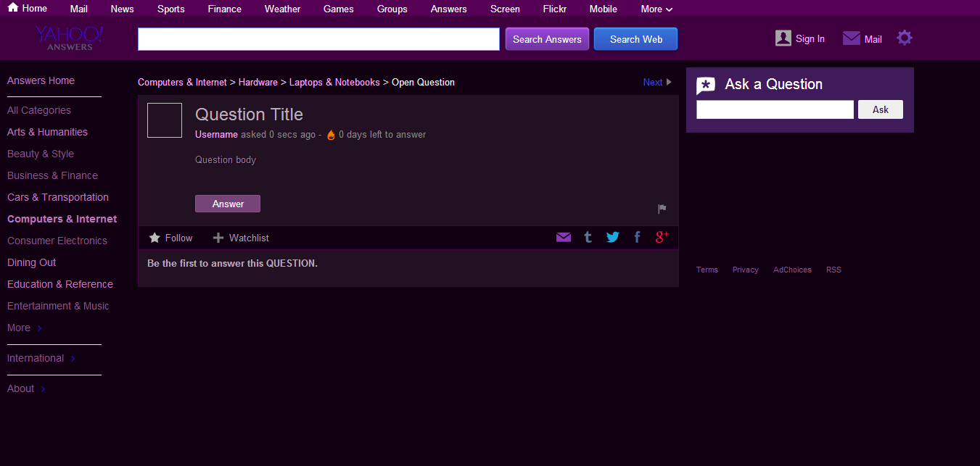Viewport: 980px width, 466px height.
Task: Expand the International sidebar section
Action: pos(41,359)
